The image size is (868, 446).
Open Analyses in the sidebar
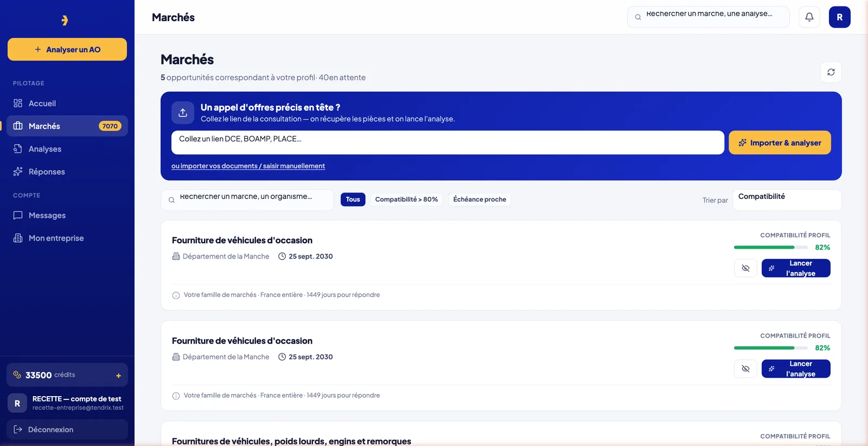tap(67, 149)
